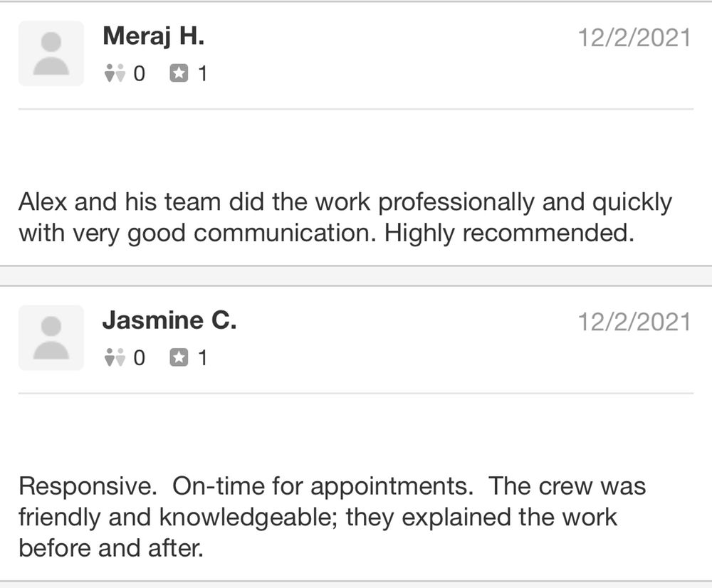Image resolution: width=712 pixels, height=588 pixels.
Task: Click the 12/2/2021 date on Jasmine's review
Action: [x=634, y=322]
